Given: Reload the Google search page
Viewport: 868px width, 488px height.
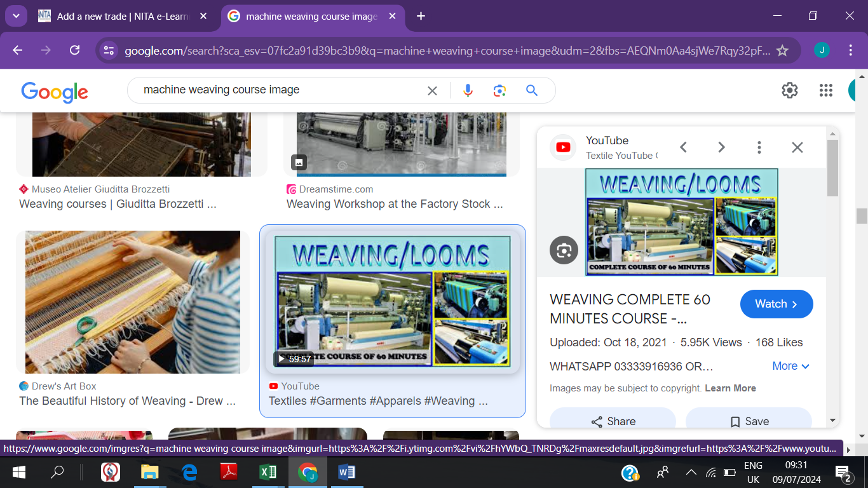Looking at the screenshot, I should (x=74, y=50).
